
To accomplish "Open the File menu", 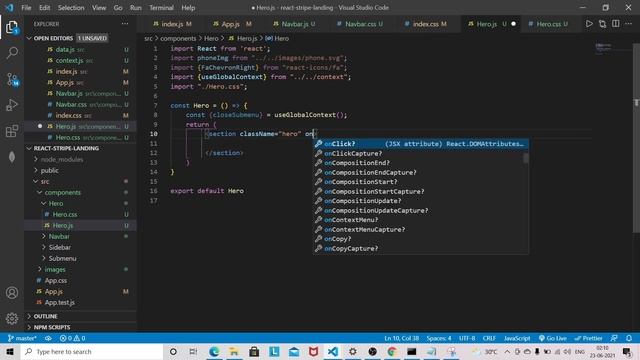I will tap(26, 8).
